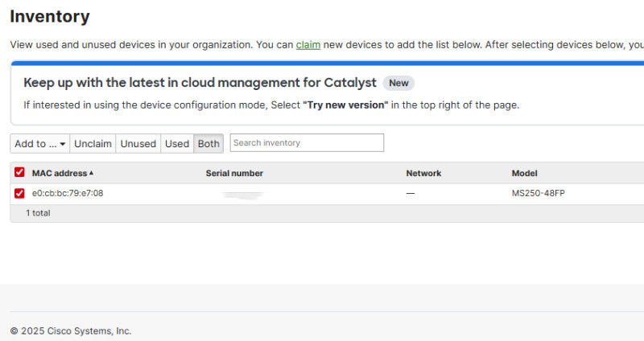
Task: Click the "1 total" count text
Action: click(38, 213)
